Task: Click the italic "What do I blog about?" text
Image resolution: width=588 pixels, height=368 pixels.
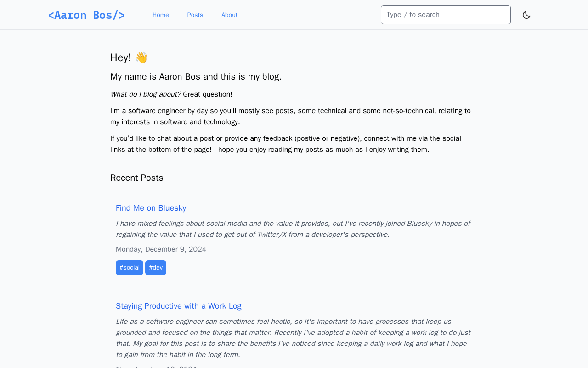Action: pos(146,94)
